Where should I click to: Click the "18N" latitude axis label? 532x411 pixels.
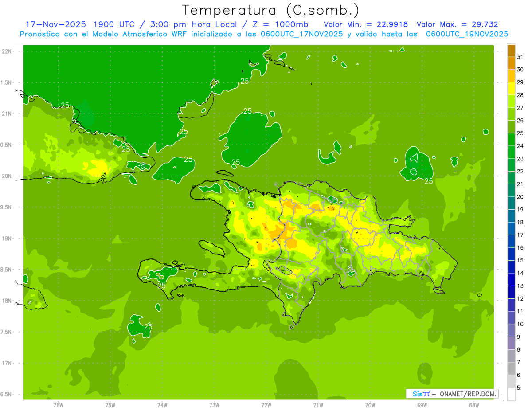point(8,301)
